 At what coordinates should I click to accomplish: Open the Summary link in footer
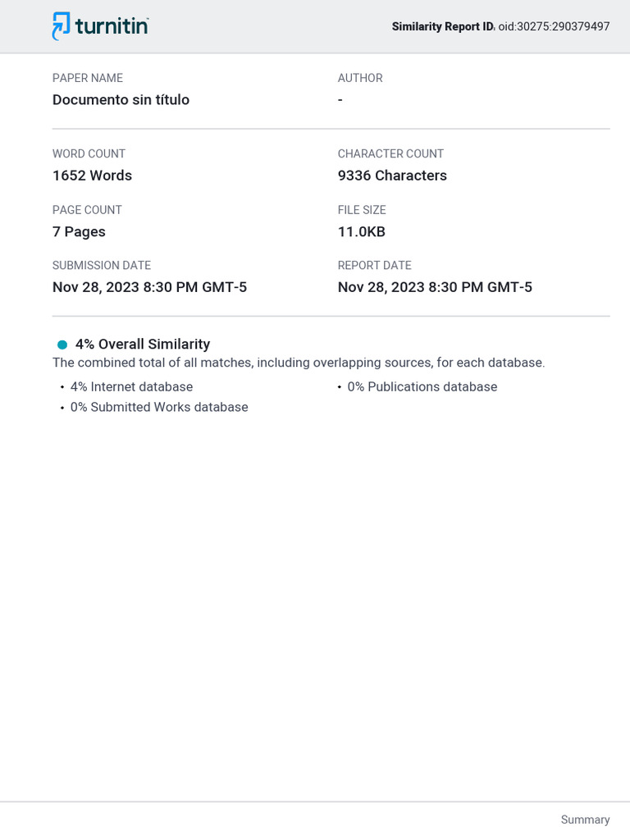point(585,819)
